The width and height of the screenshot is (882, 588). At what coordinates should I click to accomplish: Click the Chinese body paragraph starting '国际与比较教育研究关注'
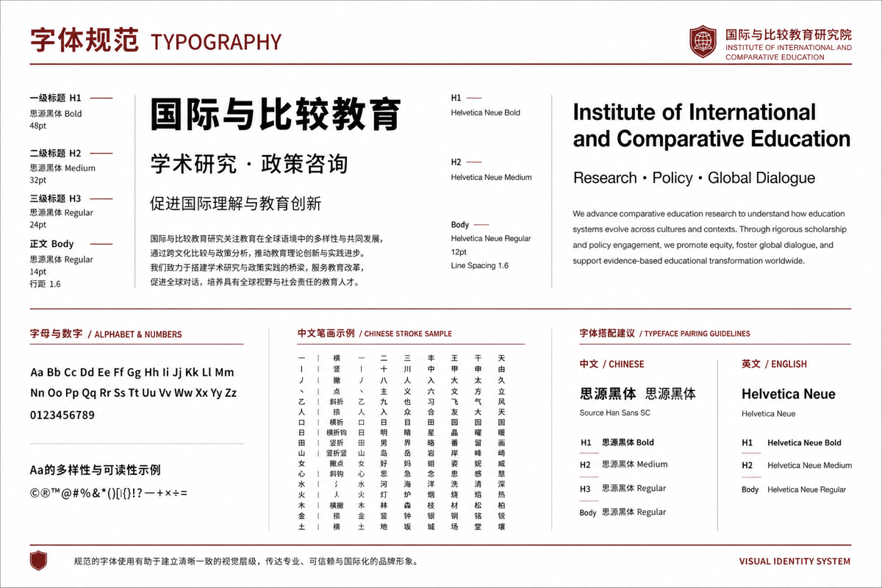[266, 260]
